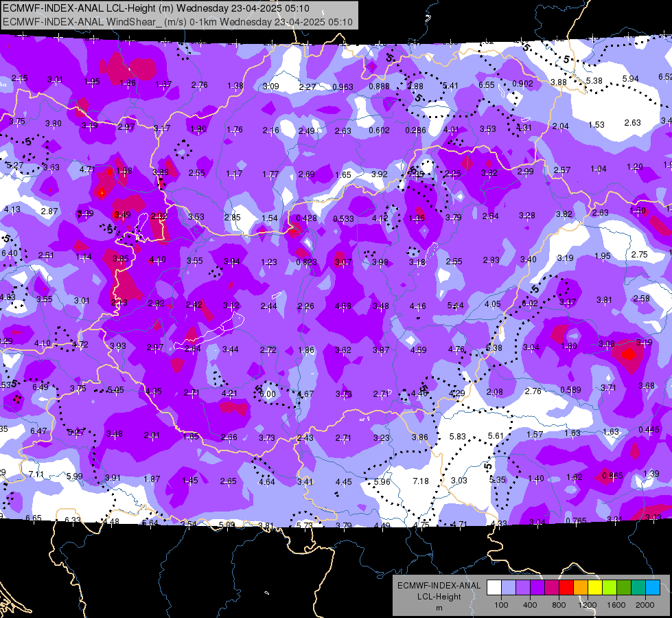Click the wind shear value 1.23
The image size is (672, 618).
coord(268,262)
